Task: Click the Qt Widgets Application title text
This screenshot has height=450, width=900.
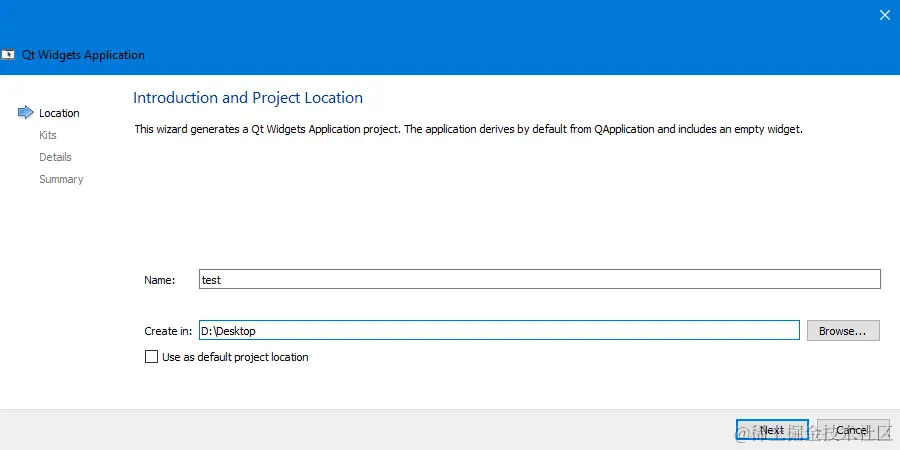Action: click(83, 55)
